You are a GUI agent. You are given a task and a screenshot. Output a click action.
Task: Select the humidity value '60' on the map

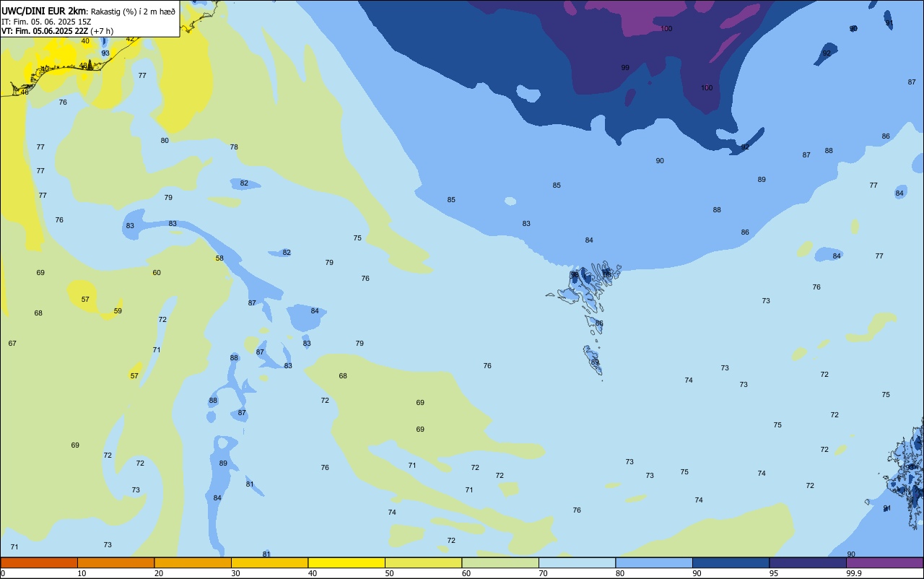coord(157,273)
